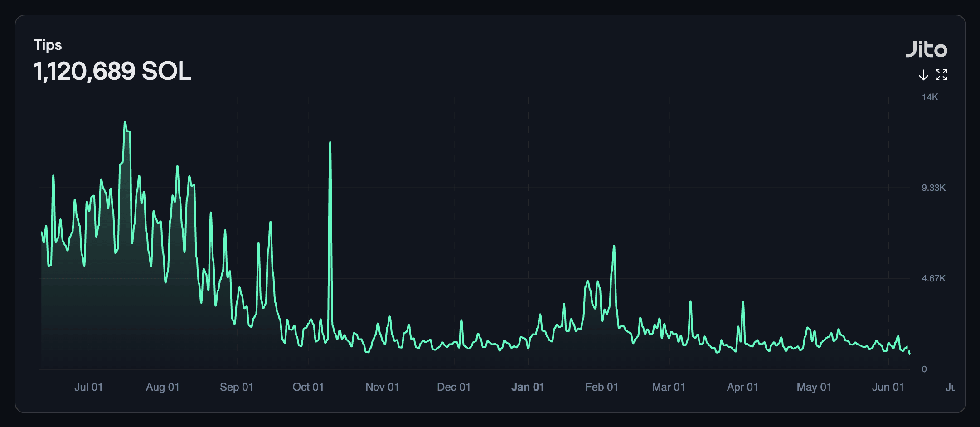
Task: Click the '1,120,689 SOL' total value
Action: [x=112, y=71]
